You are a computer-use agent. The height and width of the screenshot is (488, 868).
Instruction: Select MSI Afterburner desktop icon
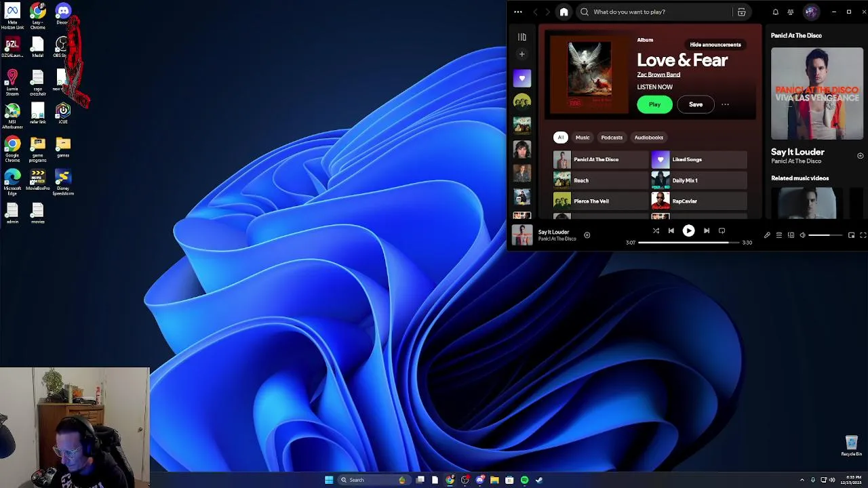pyautogui.click(x=12, y=116)
